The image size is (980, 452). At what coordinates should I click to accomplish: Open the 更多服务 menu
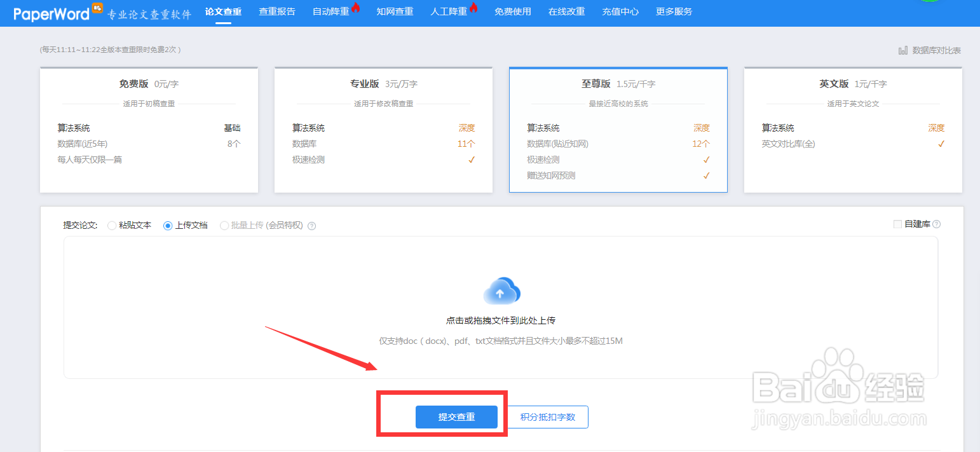tap(674, 11)
